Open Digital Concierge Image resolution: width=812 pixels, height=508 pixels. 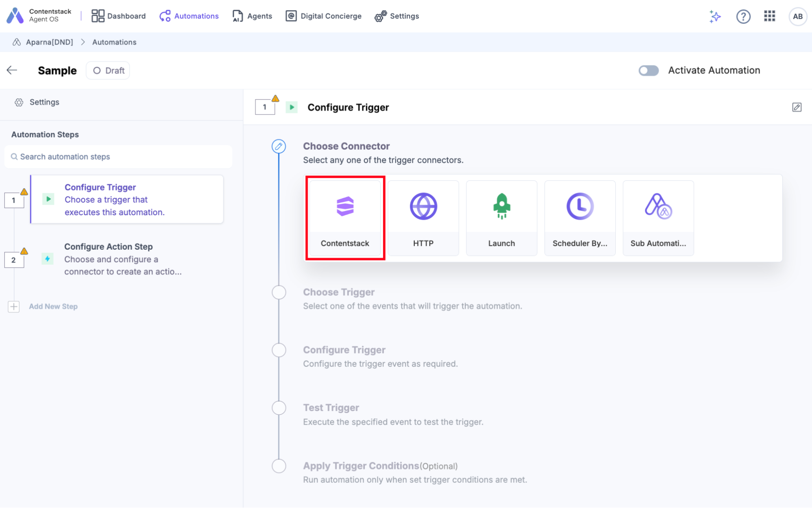[323, 16]
